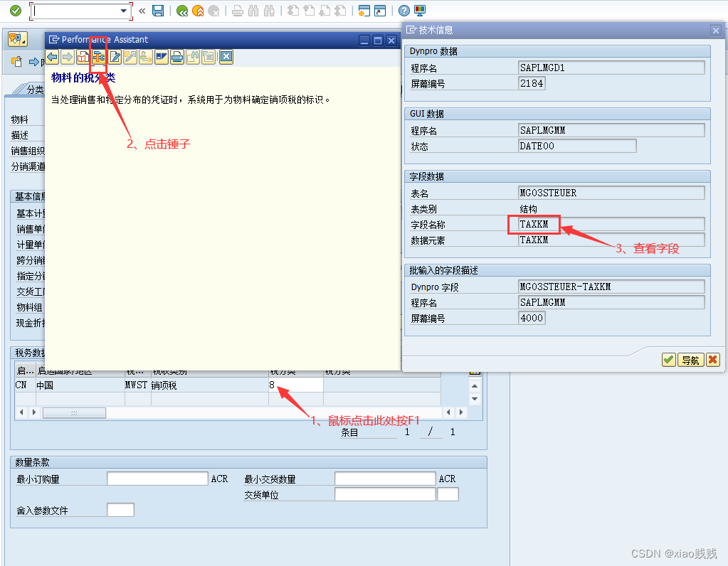The width and height of the screenshot is (728, 566).
Task: Click the First Page icon
Action: click(x=293, y=11)
